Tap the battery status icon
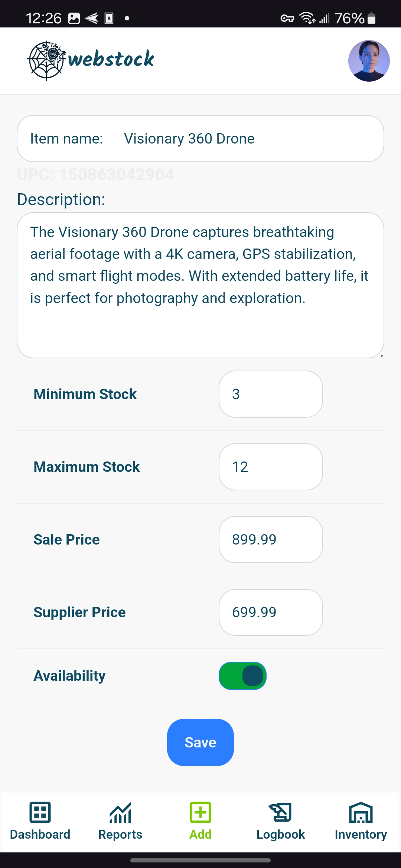The image size is (401, 868). 371,18
